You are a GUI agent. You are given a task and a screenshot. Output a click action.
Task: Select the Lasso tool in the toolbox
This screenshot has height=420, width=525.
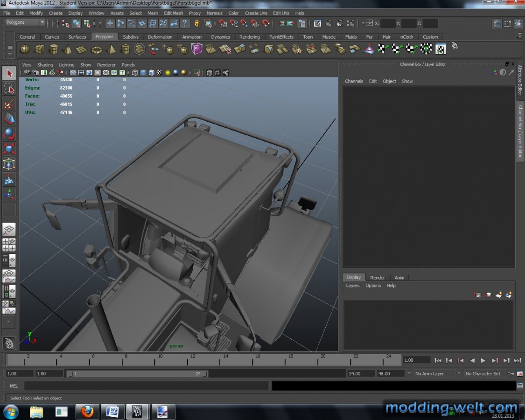9,89
